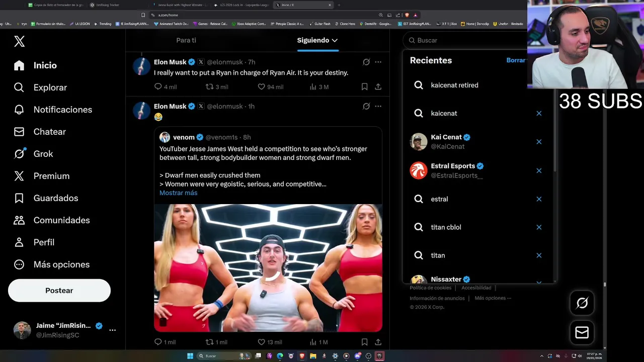This screenshot has height=362, width=644.
Task: Repost Elon's Ryan Air post
Action: pos(210,86)
